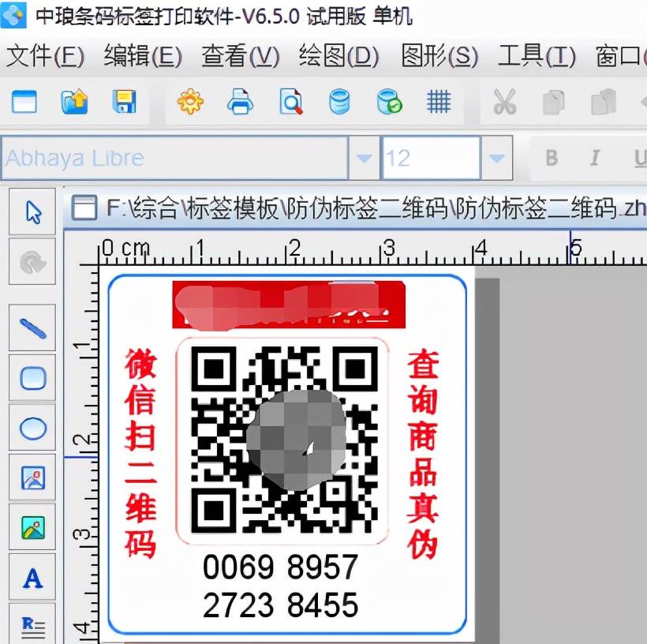Select the number text 0069 8957

pyautogui.click(x=280, y=567)
